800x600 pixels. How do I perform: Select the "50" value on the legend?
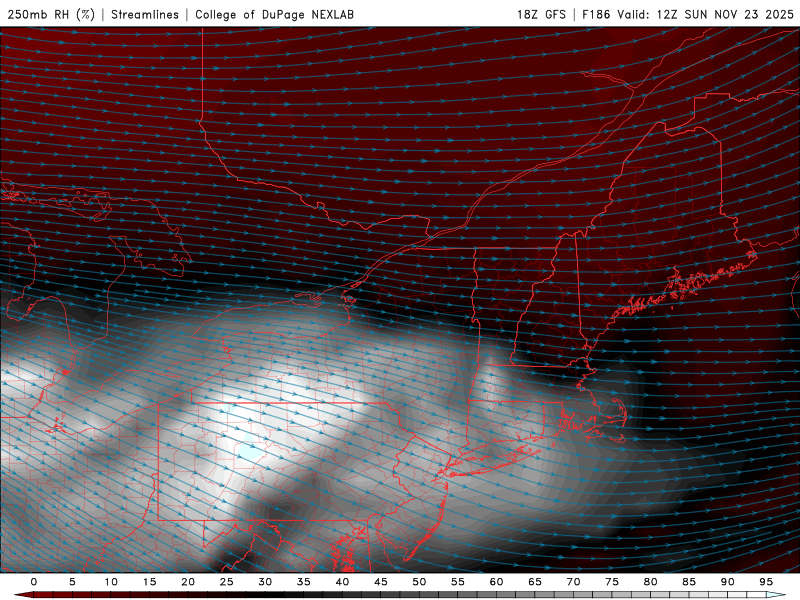click(419, 582)
